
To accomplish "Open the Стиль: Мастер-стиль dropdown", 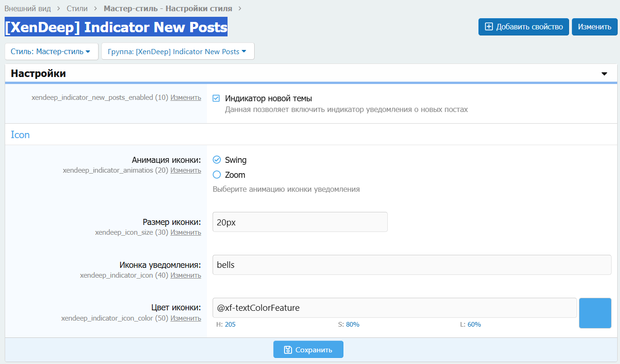I will [x=51, y=52].
